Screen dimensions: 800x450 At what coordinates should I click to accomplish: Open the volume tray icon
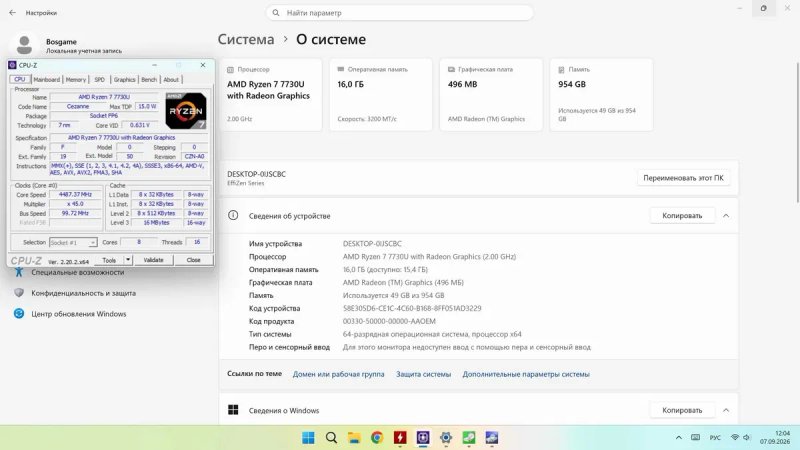[746, 438]
